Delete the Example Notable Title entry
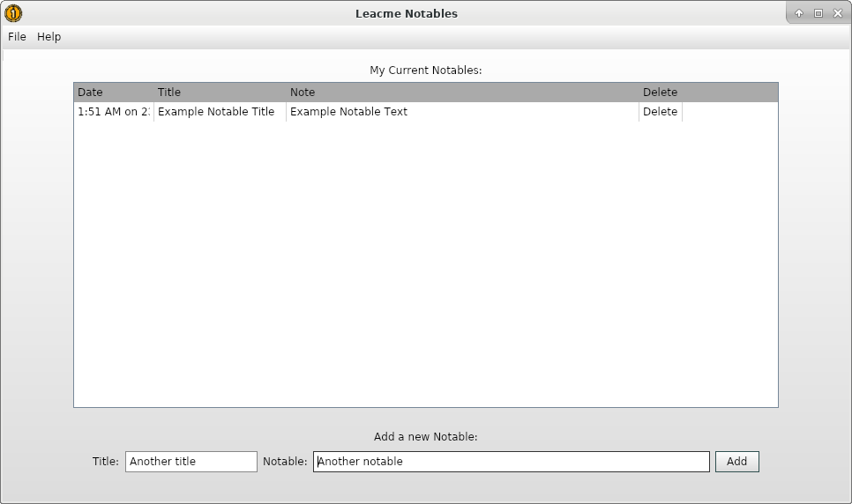Viewport: 852px width, 504px height. (661, 112)
